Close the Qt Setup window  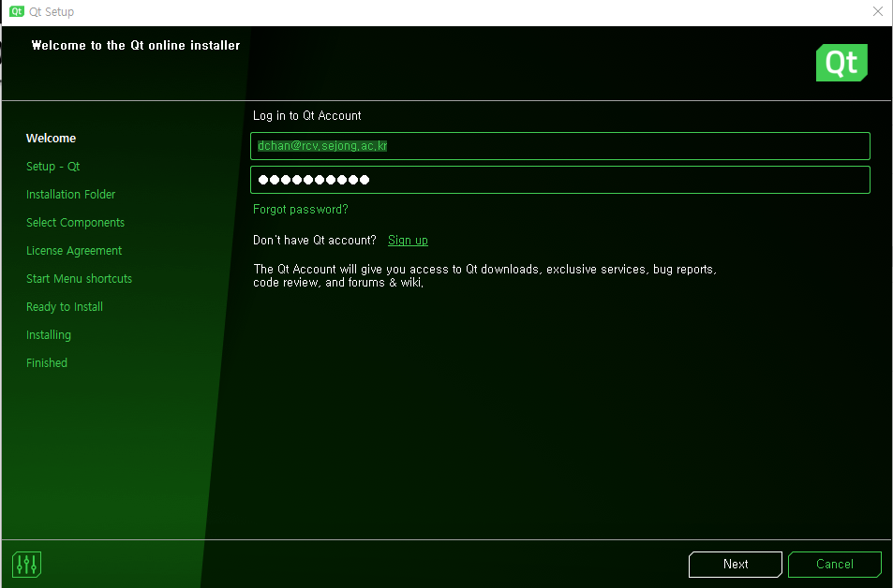[x=877, y=12]
